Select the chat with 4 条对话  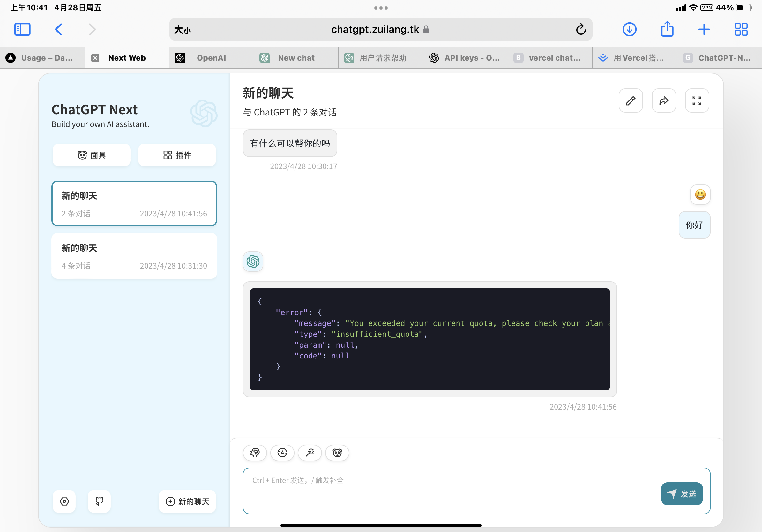(x=134, y=256)
